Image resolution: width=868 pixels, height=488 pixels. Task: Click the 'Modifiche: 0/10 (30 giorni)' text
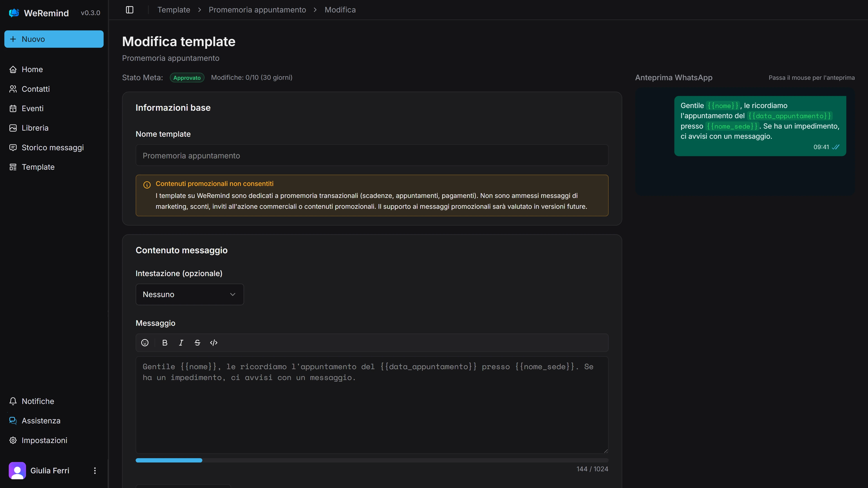coord(252,77)
